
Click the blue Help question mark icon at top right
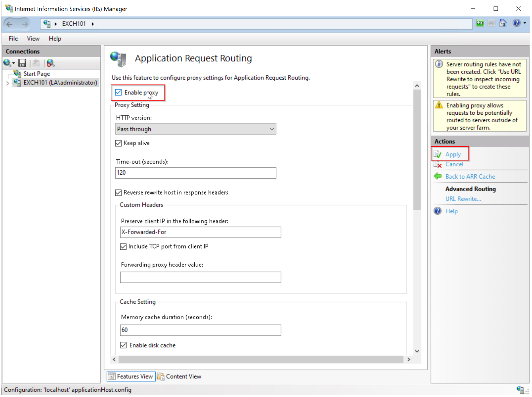click(516, 23)
